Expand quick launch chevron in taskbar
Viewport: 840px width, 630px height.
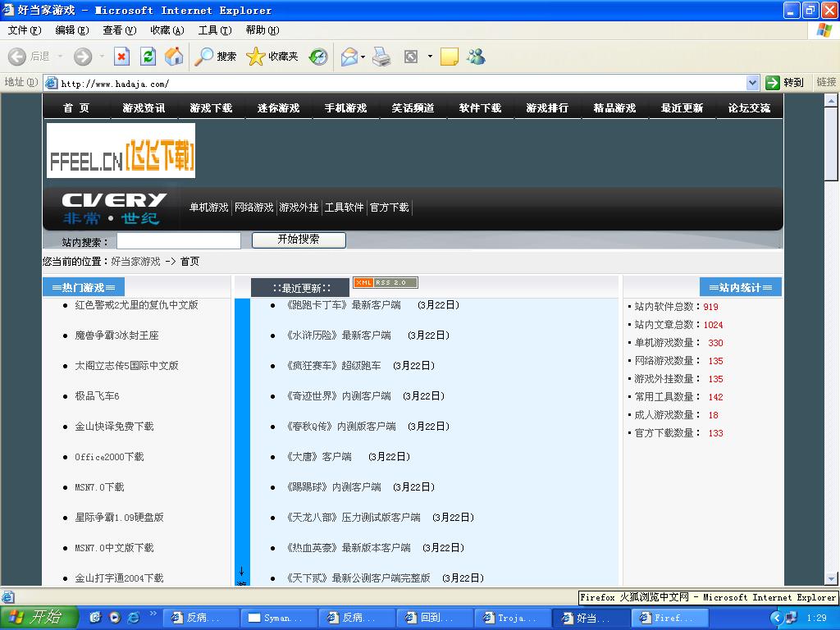tap(153, 614)
